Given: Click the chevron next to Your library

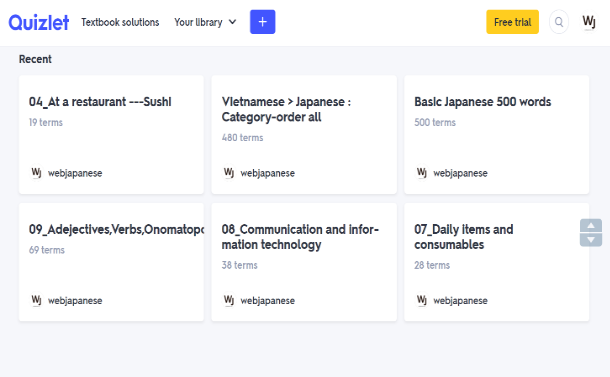Looking at the screenshot, I should click(232, 22).
